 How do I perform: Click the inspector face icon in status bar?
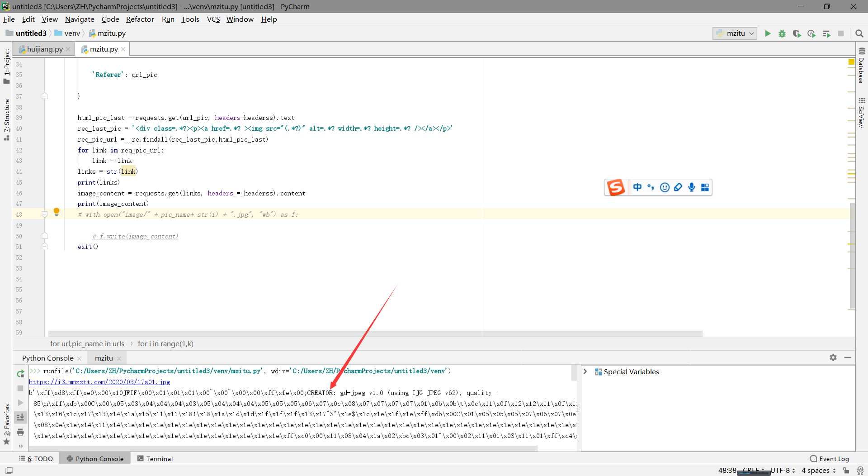pos(860,471)
